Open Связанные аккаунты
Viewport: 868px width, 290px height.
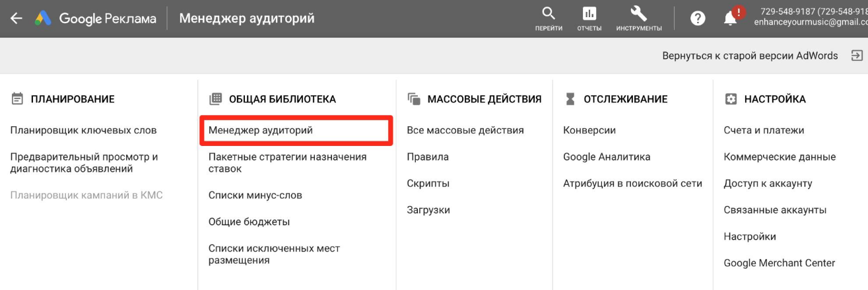point(775,209)
